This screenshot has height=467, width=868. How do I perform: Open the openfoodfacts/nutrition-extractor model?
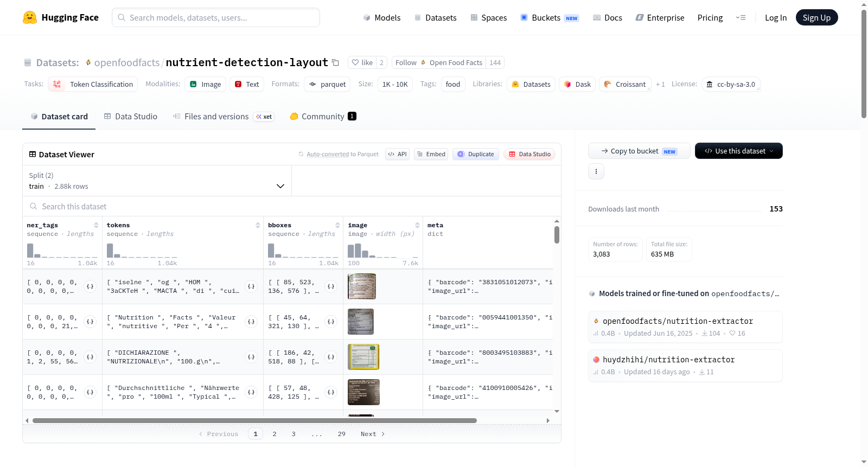[685, 327]
